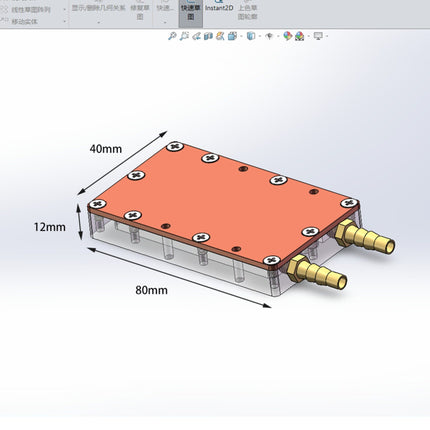The image size is (430, 430).
Task: Expand the 移动实体 dropdown arrow
Action: 64,22
